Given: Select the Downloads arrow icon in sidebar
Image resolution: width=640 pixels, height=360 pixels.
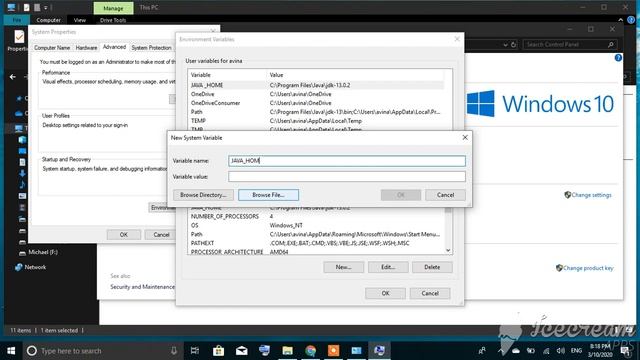Looking at the screenshot, I should click(22, 173).
